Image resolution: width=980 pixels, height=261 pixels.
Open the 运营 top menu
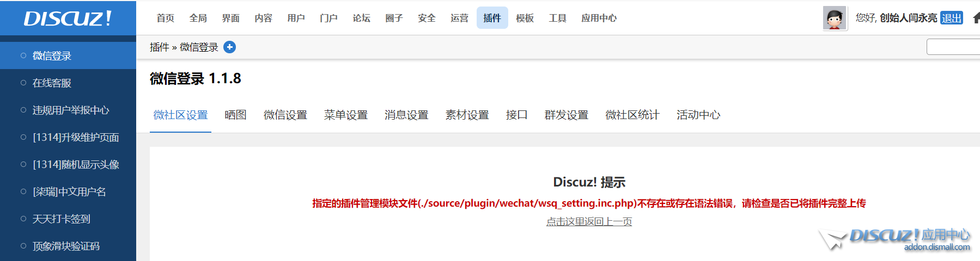pos(460,18)
